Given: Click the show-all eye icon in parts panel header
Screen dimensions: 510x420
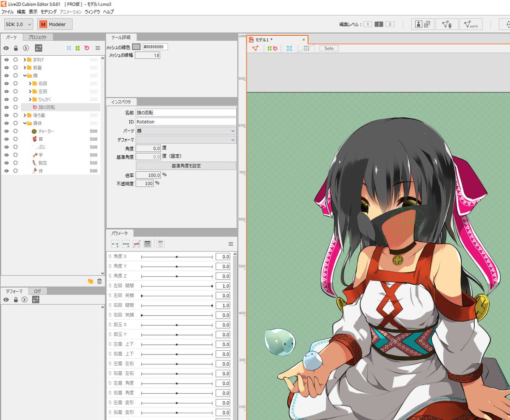Looking at the screenshot, I should point(6,48).
